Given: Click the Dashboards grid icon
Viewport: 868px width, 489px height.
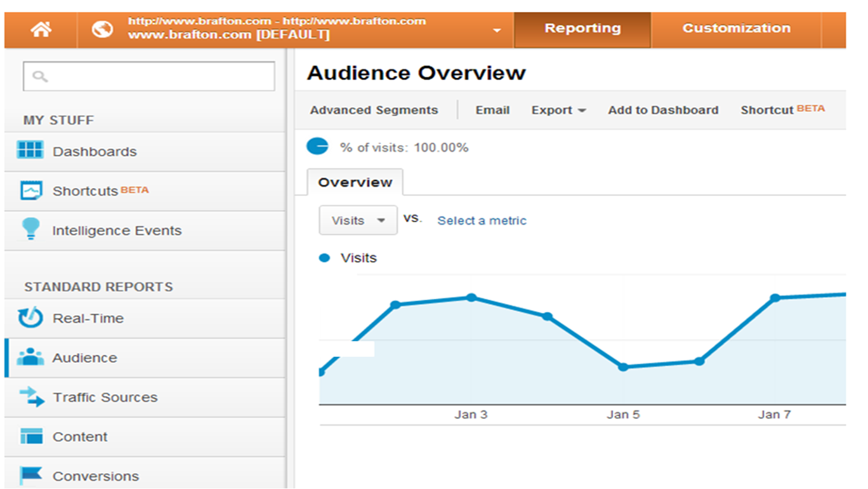Looking at the screenshot, I should point(30,151).
